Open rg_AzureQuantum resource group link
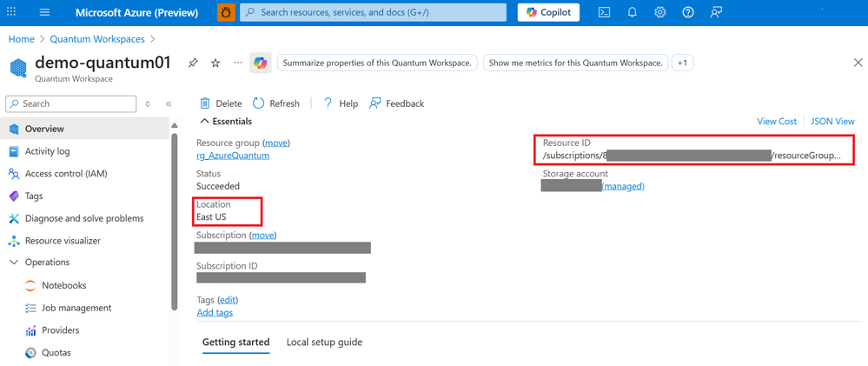 233,156
